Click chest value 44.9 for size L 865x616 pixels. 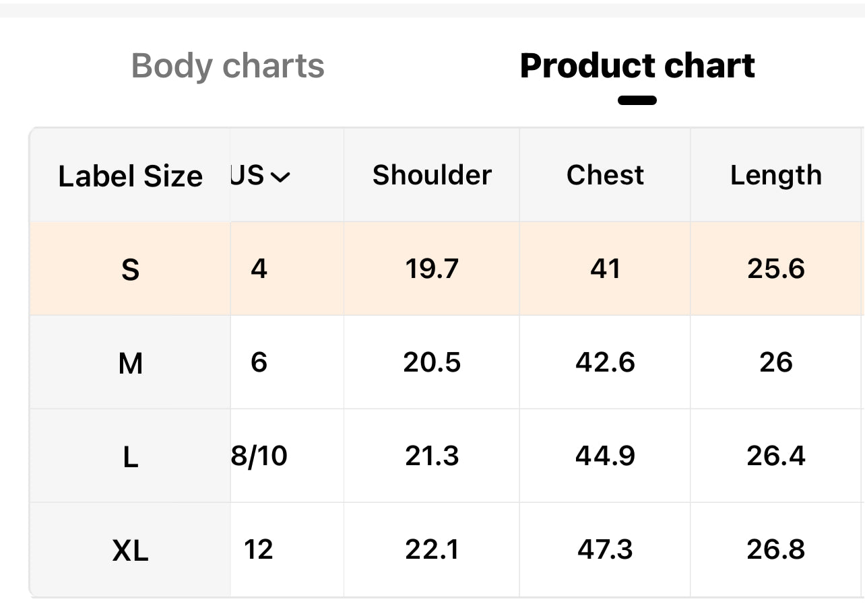point(605,456)
